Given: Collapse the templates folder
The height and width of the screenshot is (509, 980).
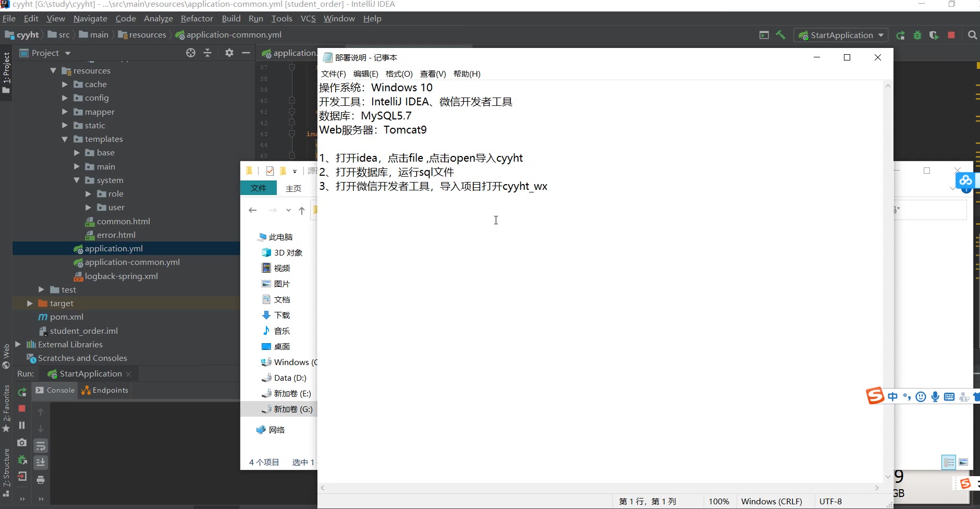Looking at the screenshot, I should pyautogui.click(x=65, y=139).
